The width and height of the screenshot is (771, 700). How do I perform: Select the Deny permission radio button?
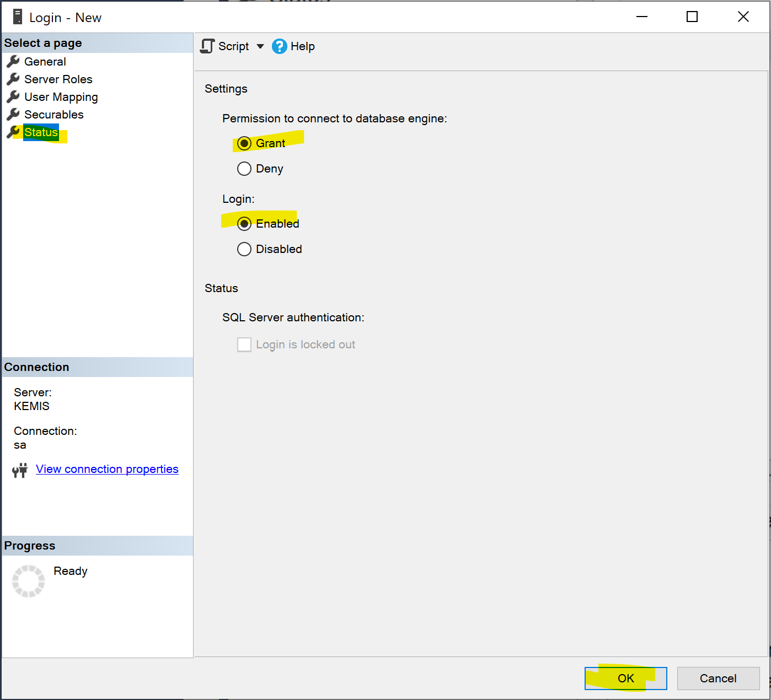pyautogui.click(x=244, y=169)
